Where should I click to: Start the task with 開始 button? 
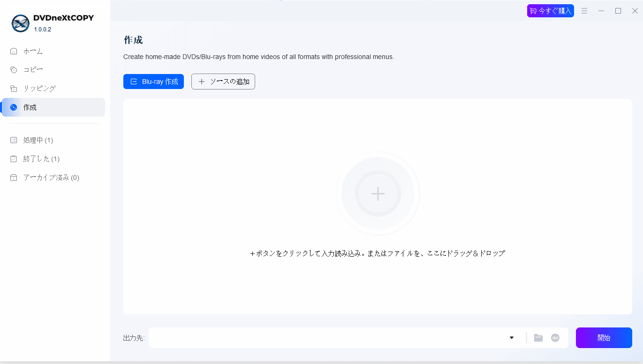click(x=604, y=338)
